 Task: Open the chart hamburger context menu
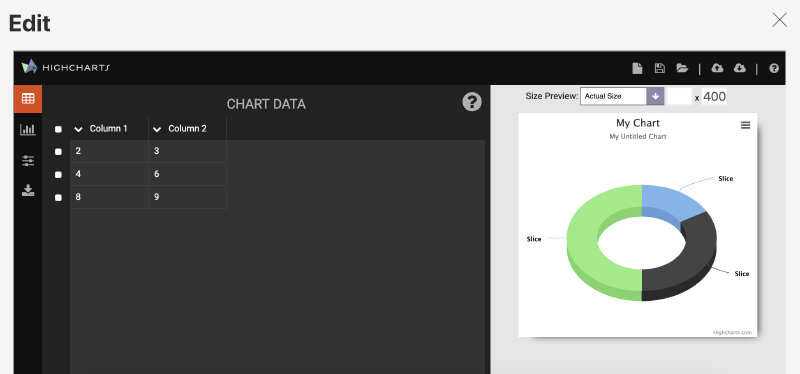coord(745,125)
